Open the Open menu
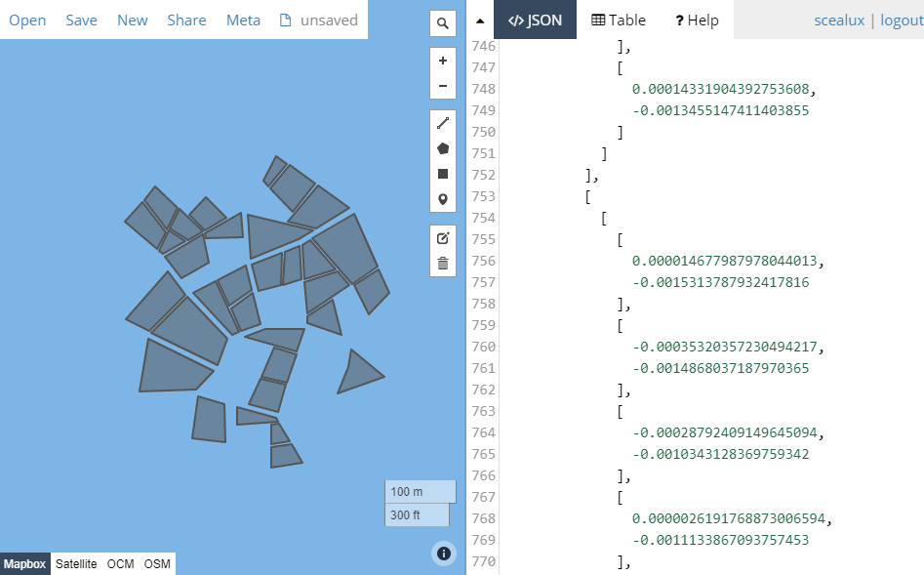 pos(27,21)
